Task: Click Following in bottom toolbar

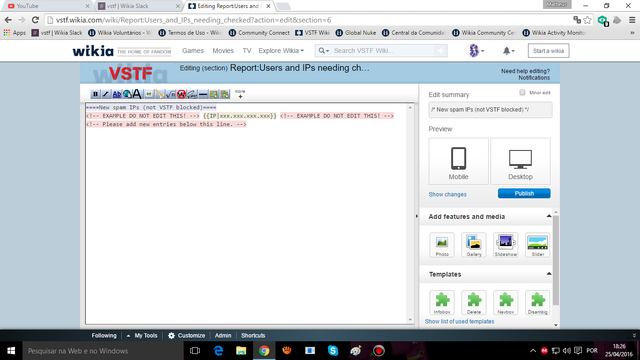Action: 104,336
